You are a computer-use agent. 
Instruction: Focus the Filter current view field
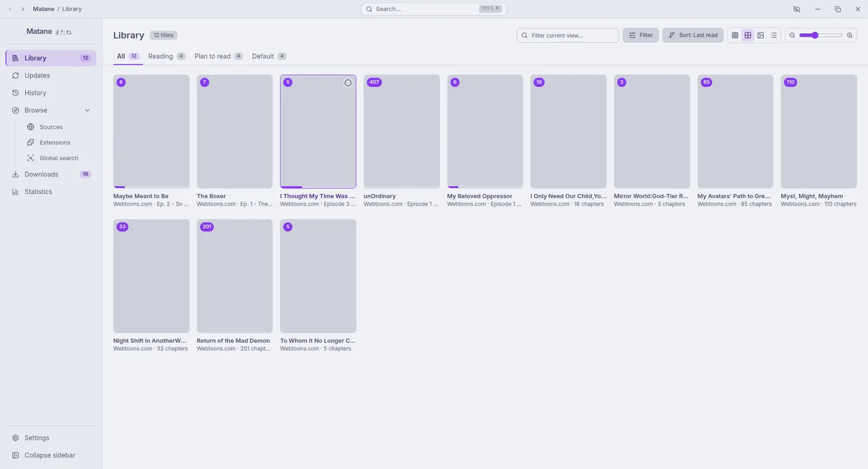tap(568, 35)
